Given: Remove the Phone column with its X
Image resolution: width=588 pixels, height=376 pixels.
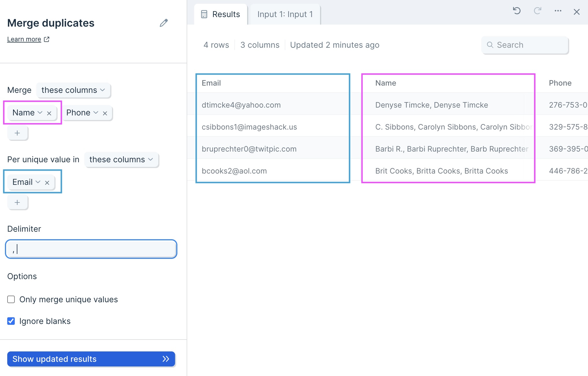Looking at the screenshot, I should pos(105,113).
